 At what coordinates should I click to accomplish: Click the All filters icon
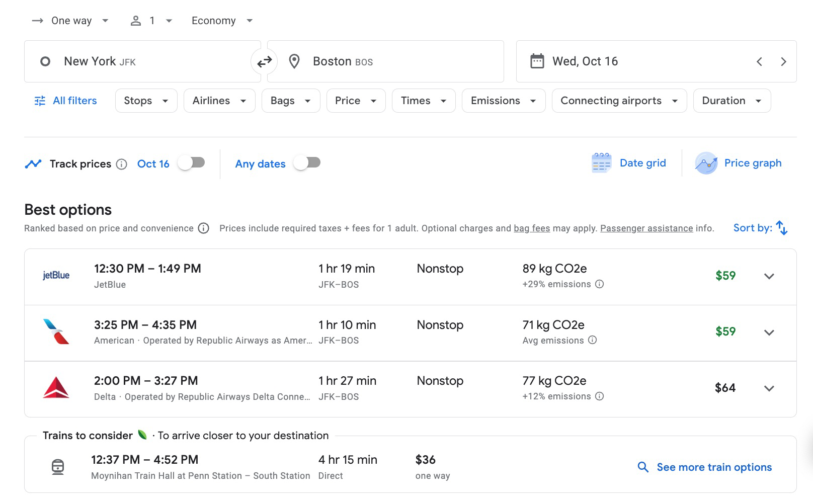(39, 101)
